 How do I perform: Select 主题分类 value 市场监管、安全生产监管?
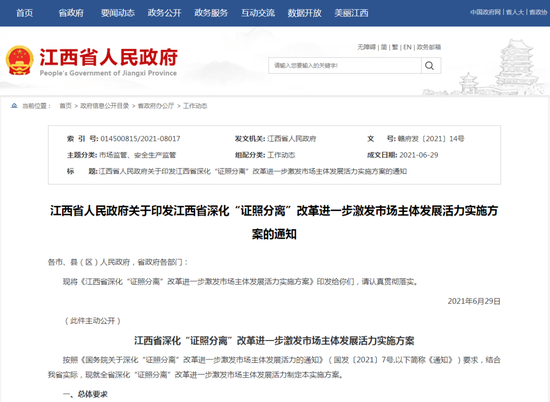click(x=138, y=155)
